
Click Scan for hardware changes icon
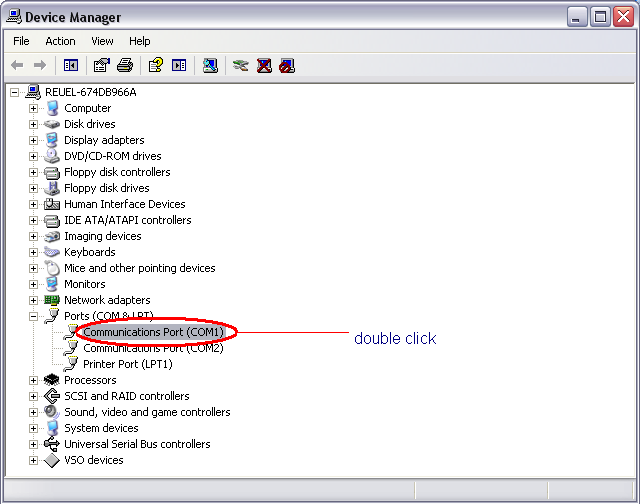[x=210, y=65]
